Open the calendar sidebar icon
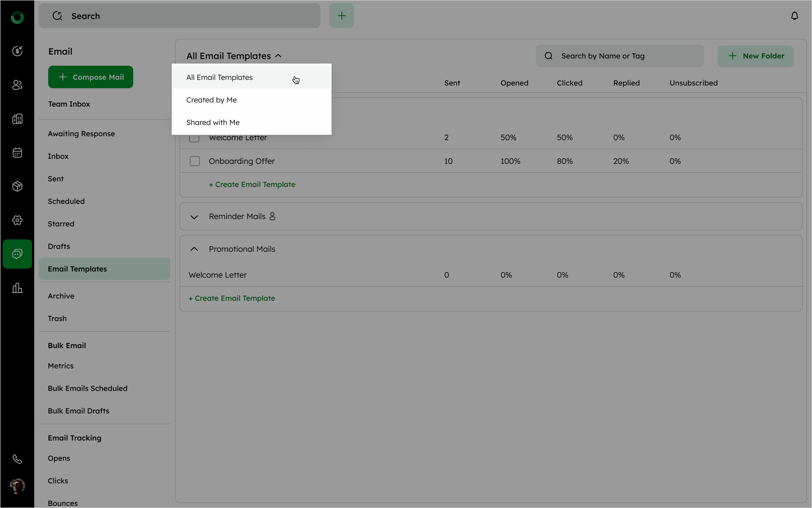 click(17, 153)
